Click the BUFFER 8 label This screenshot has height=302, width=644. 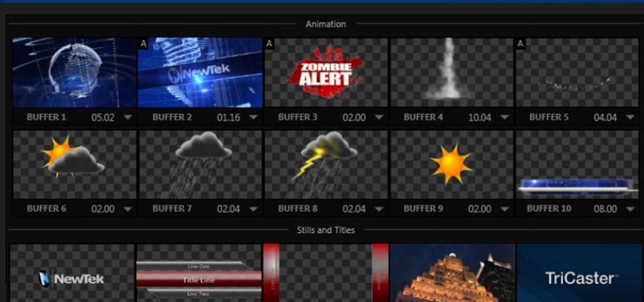(298, 209)
